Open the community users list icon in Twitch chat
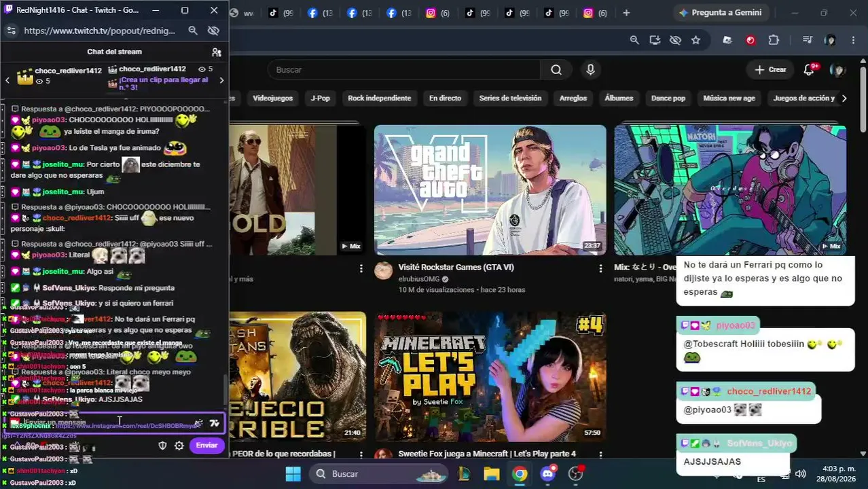Viewport: 868px width, 489px height. click(217, 52)
